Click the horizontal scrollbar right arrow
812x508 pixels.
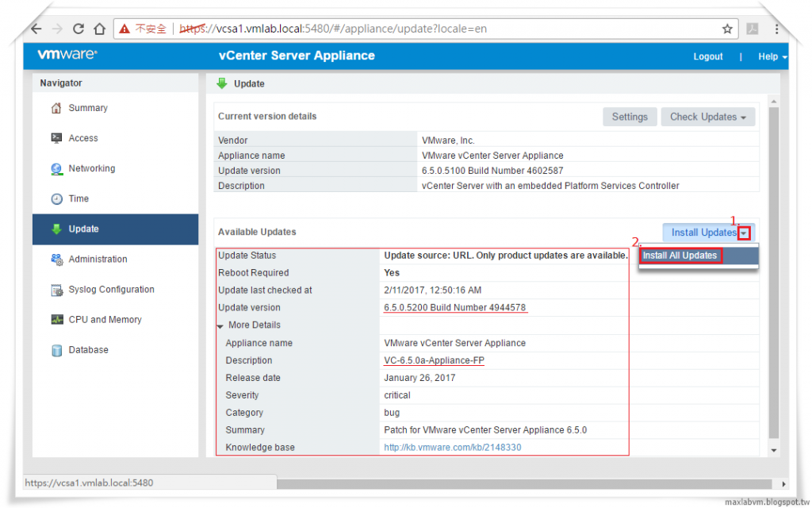click(783, 484)
